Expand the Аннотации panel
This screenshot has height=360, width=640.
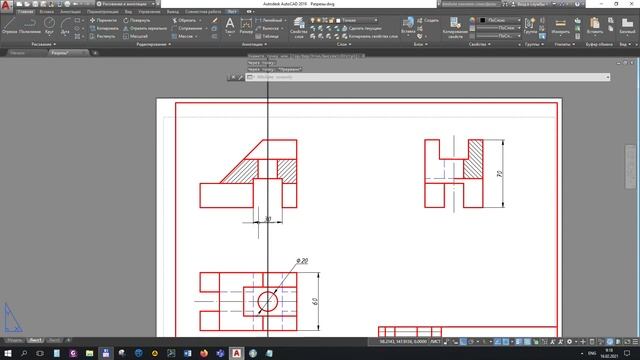(x=254, y=44)
